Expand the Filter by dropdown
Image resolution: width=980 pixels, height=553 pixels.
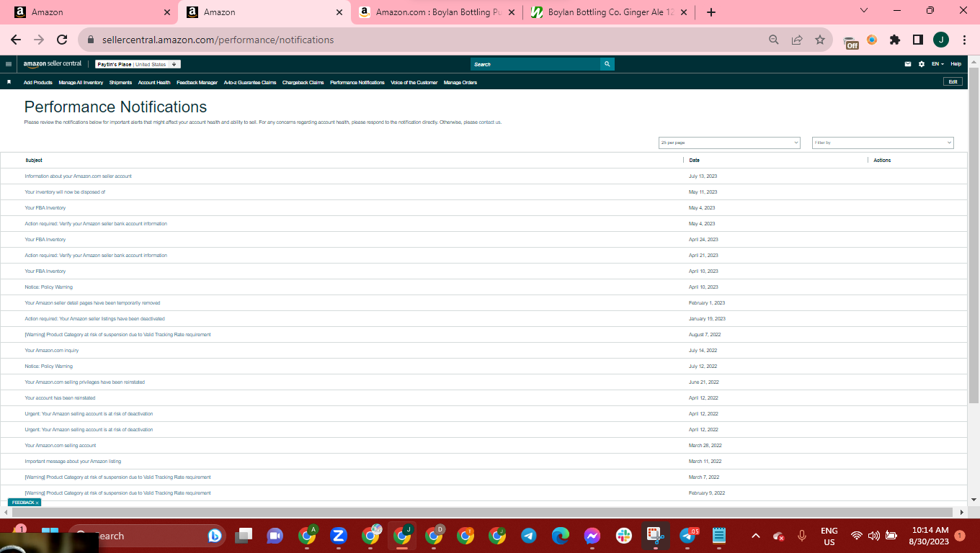click(x=883, y=143)
